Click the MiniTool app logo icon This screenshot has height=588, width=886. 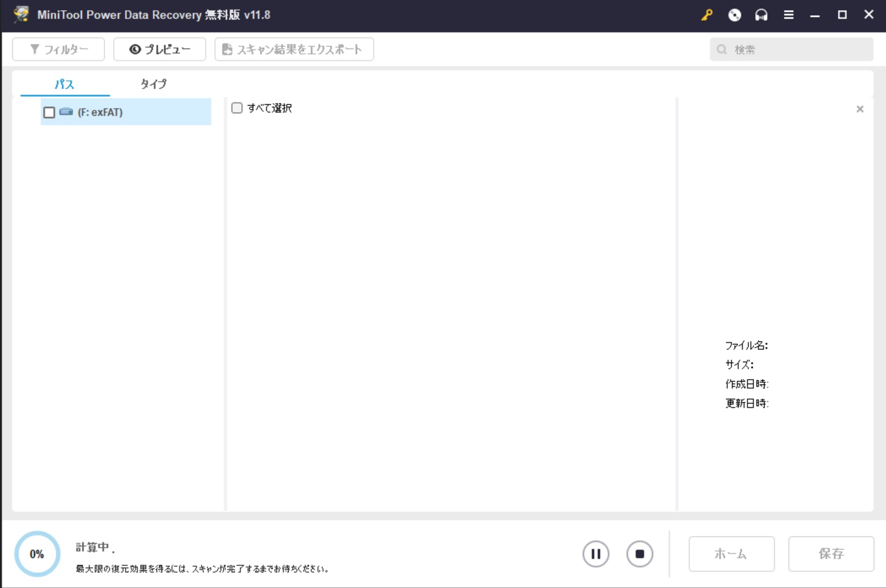(21, 15)
